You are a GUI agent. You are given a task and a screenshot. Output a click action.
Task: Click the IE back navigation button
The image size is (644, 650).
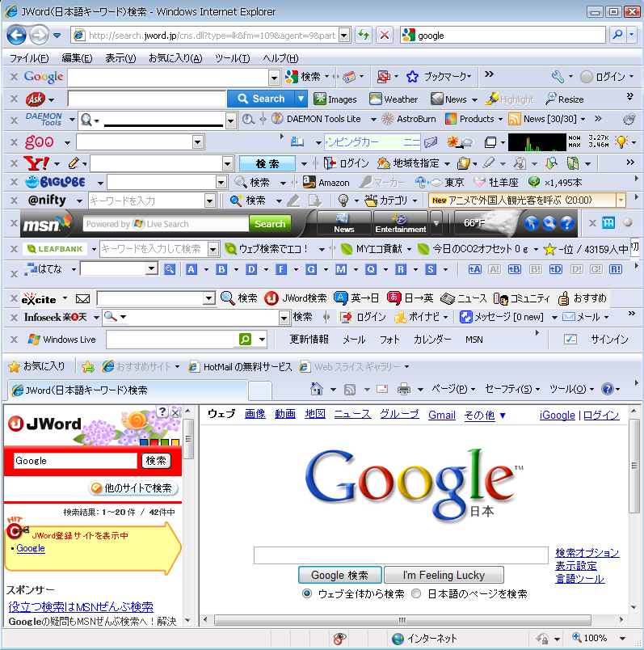point(16,36)
